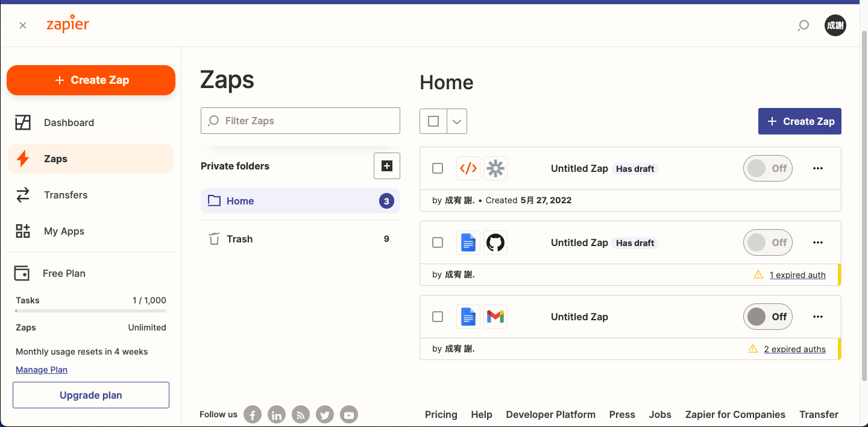Screen dimensions: 868x427
Task: Click the Manage Plan link
Action: (42, 370)
